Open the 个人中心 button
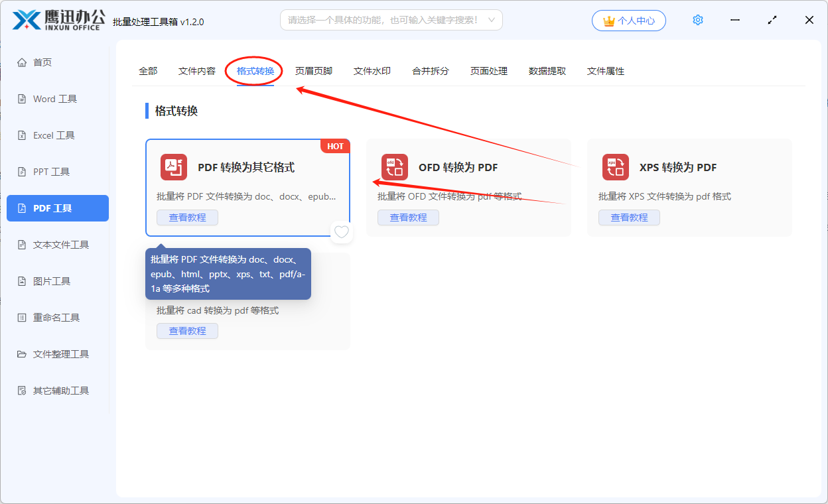The image size is (828, 504). (x=629, y=21)
